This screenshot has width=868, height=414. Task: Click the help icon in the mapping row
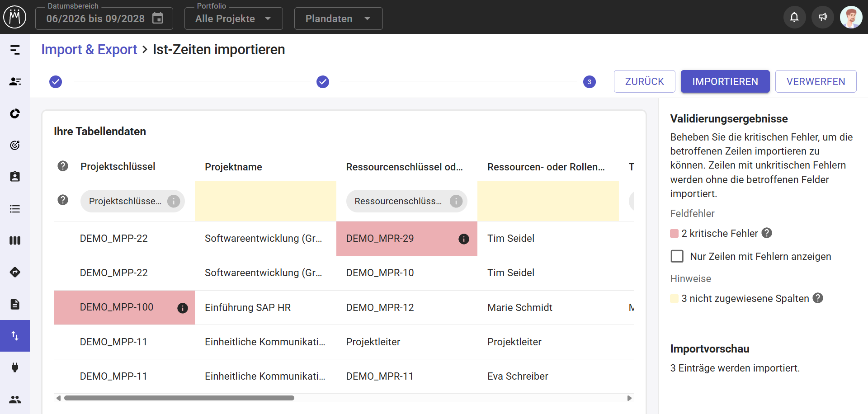coord(63,200)
